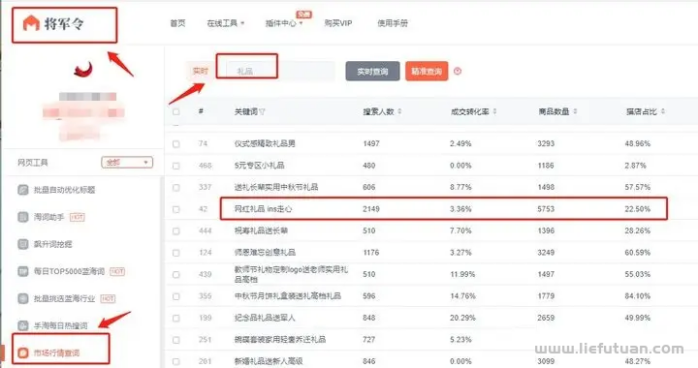
Task: Open 批量自动优化标题 tool icon
Action: [23, 190]
